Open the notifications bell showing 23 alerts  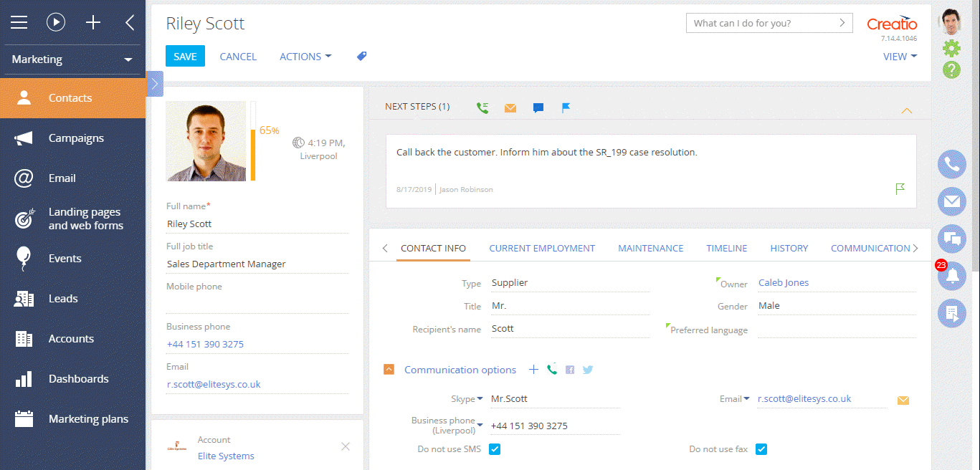pos(951,276)
